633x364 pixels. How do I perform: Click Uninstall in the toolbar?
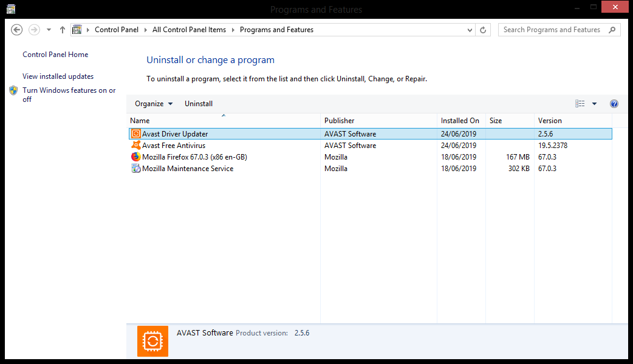pos(199,104)
